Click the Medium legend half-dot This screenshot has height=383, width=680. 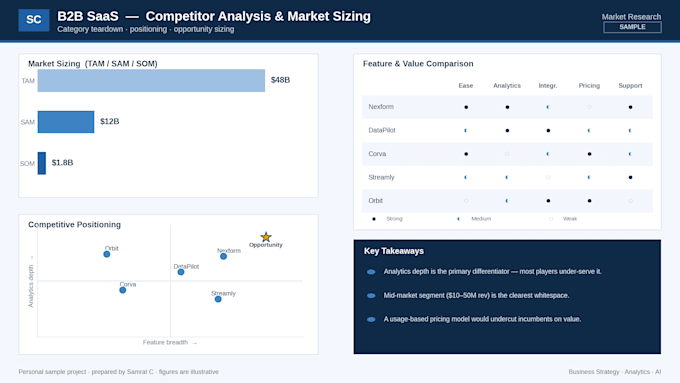[x=458, y=219]
